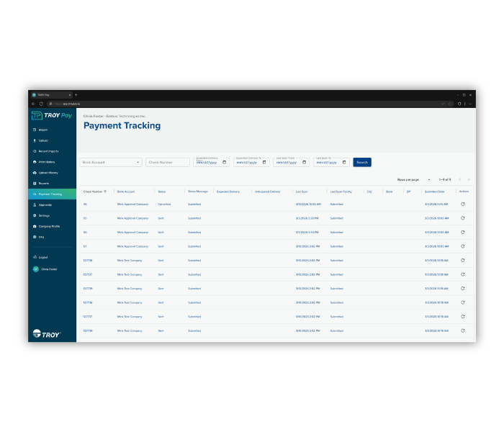Sort by Expected Delivery column header
The image size is (504, 432).
point(228,192)
